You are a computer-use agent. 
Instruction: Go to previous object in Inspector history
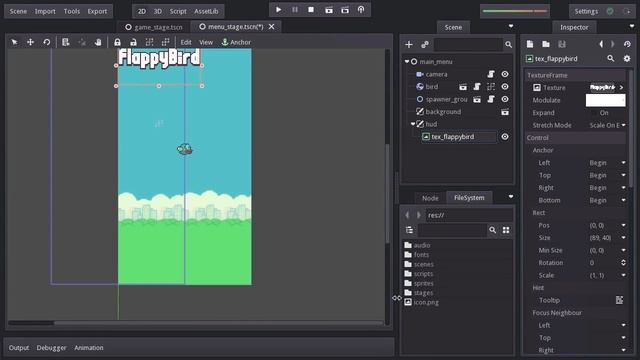[601, 44]
